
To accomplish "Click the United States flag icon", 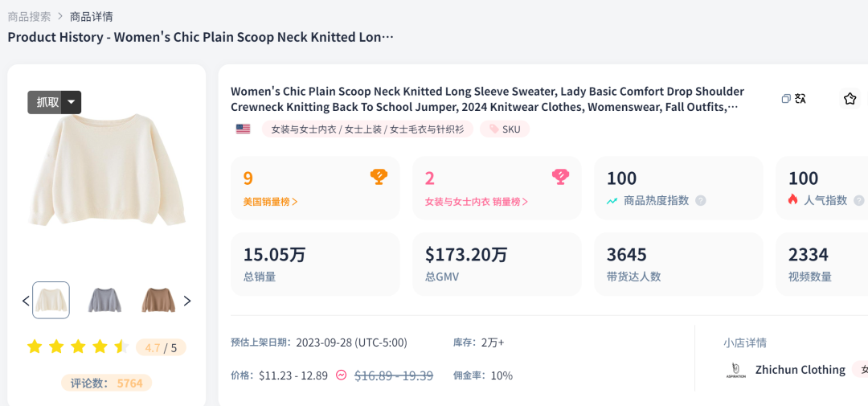I will coord(243,129).
